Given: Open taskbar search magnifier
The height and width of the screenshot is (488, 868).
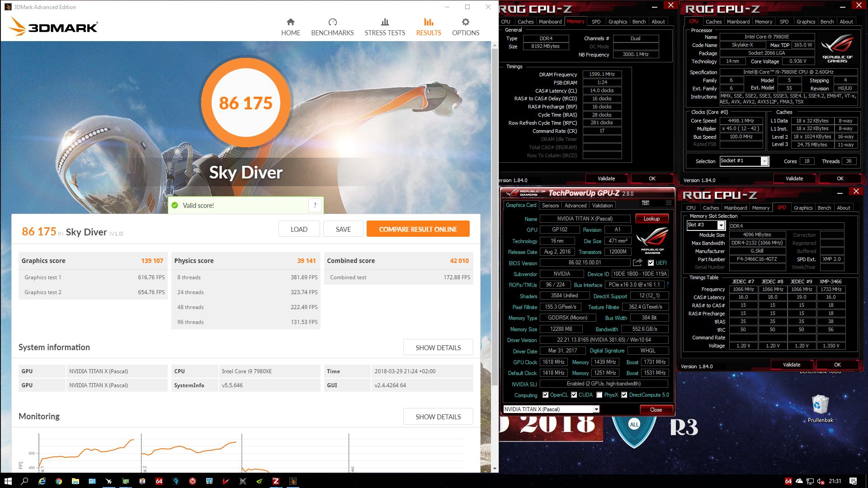Looking at the screenshot, I should point(24,481).
